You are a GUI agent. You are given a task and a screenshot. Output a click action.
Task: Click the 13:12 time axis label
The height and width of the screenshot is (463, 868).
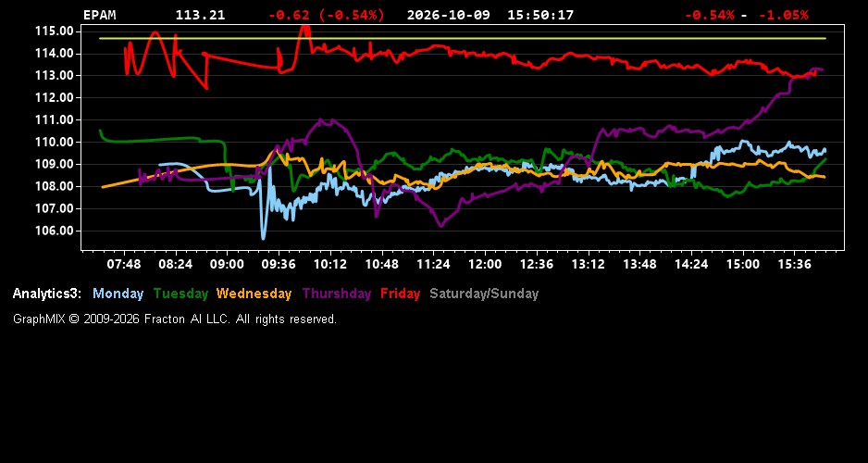[x=588, y=264]
